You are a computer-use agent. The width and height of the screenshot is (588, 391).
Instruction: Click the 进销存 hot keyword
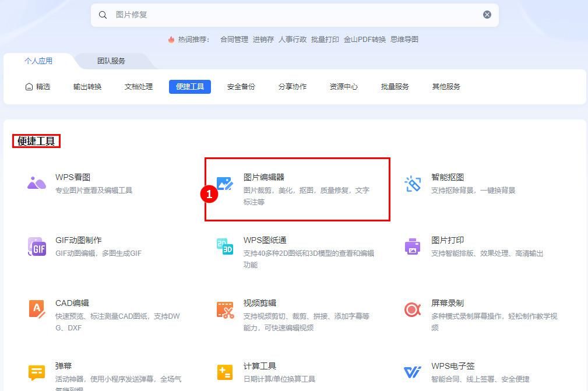[263, 40]
